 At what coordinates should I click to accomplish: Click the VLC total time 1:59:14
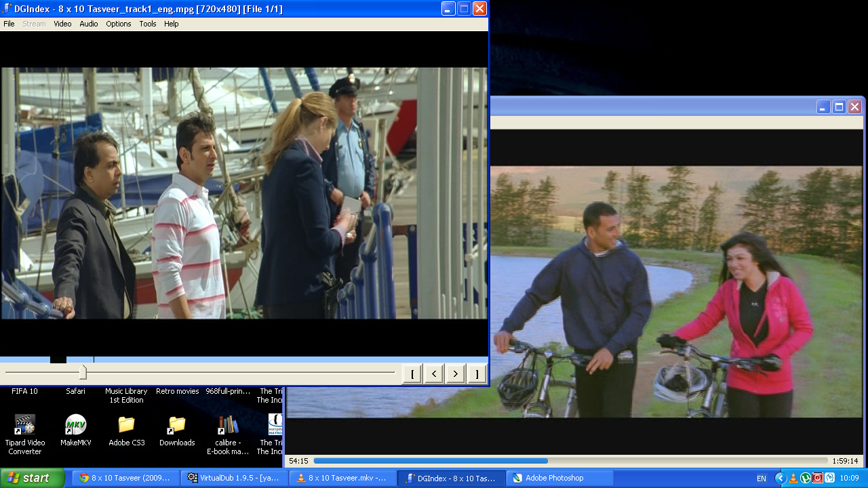[845, 461]
